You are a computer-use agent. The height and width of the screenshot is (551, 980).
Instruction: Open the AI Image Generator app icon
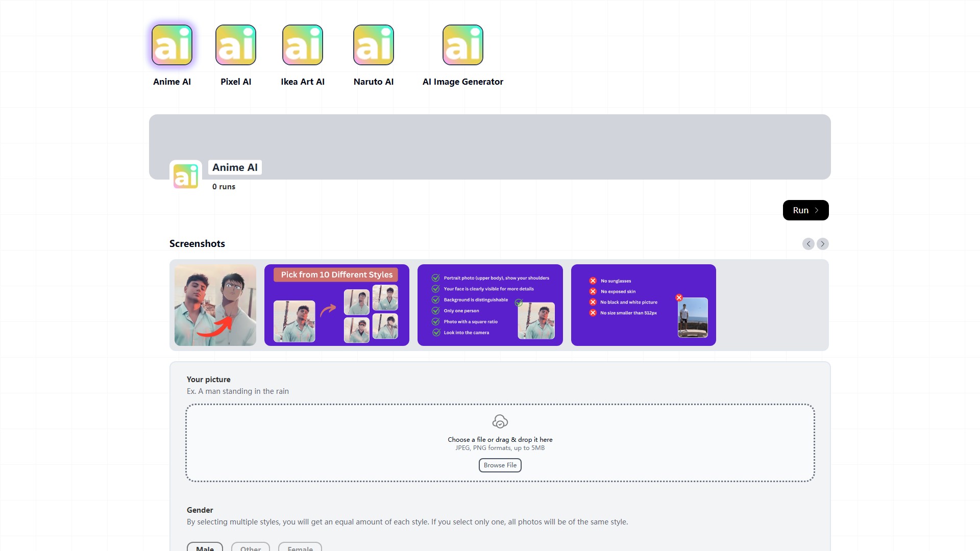pos(463,45)
